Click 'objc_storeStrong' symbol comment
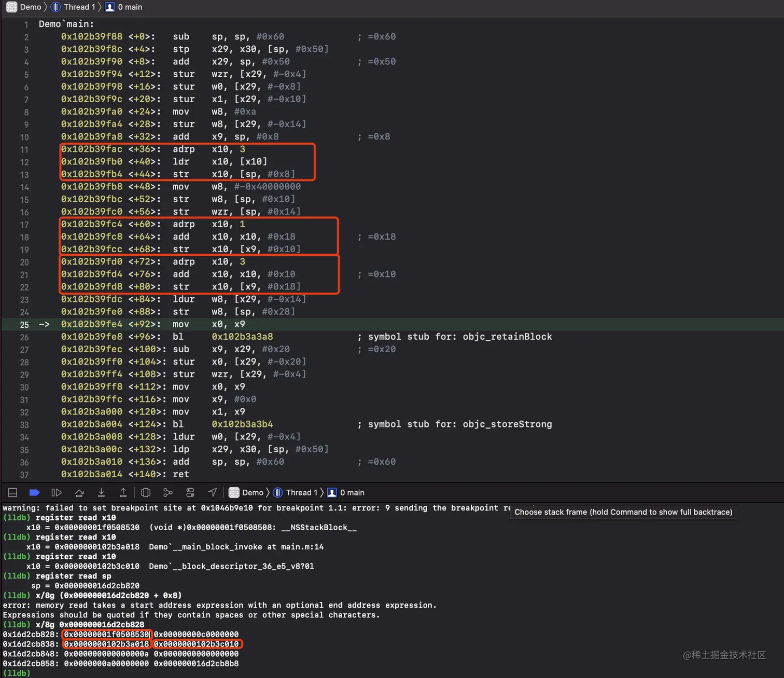 tap(507, 424)
